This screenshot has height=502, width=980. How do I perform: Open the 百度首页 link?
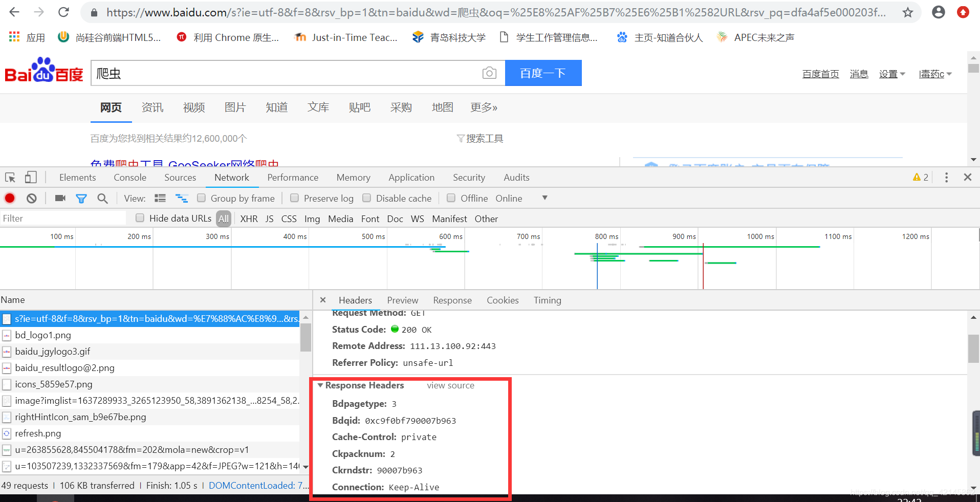pyautogui.click(x=821, y=74)
